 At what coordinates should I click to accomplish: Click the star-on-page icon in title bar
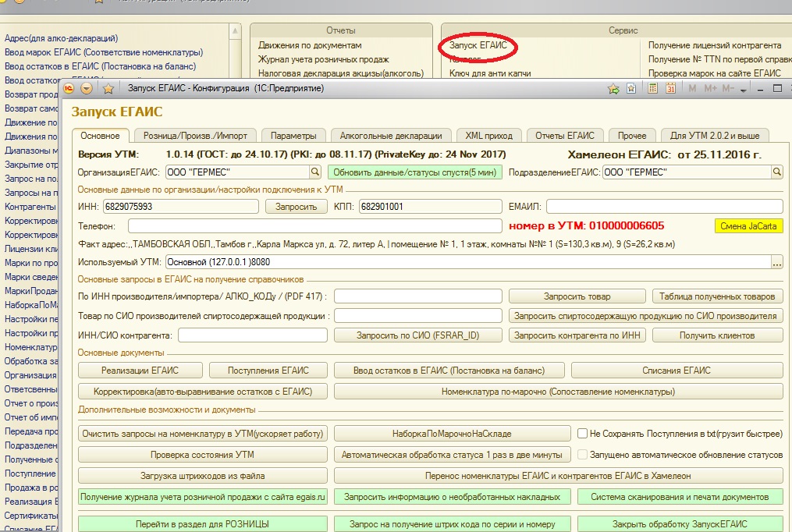[633, 89]
